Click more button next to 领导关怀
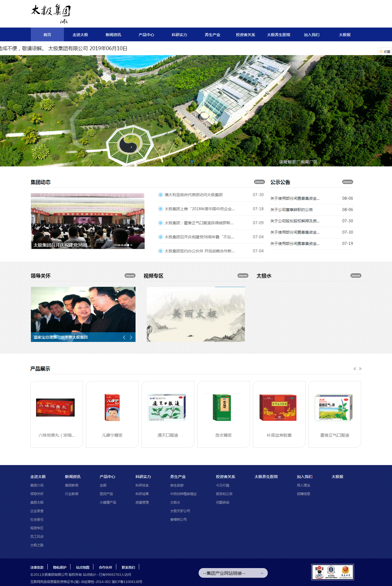The image size is (392, 586). pyautogui.click(x=130, y=276)
